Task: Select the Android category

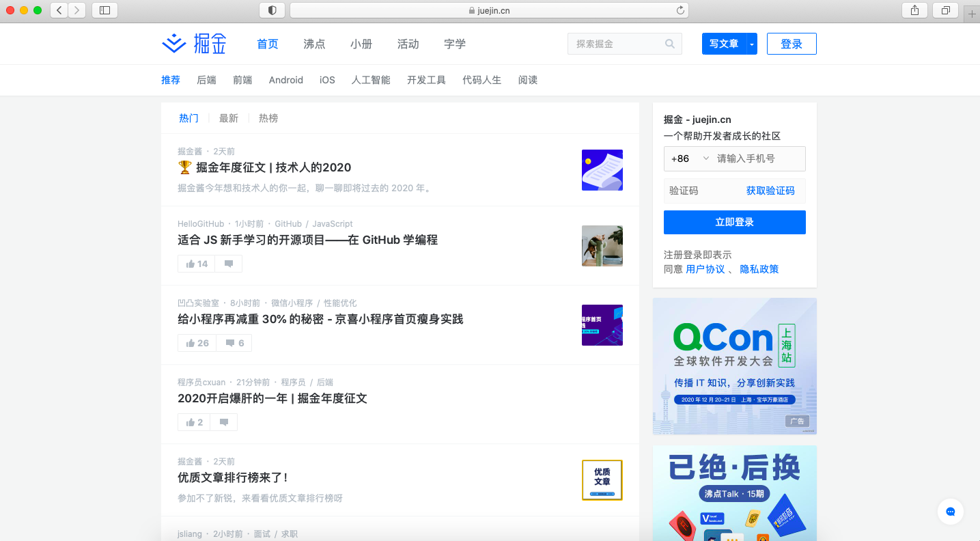Action: pos(286,80)
